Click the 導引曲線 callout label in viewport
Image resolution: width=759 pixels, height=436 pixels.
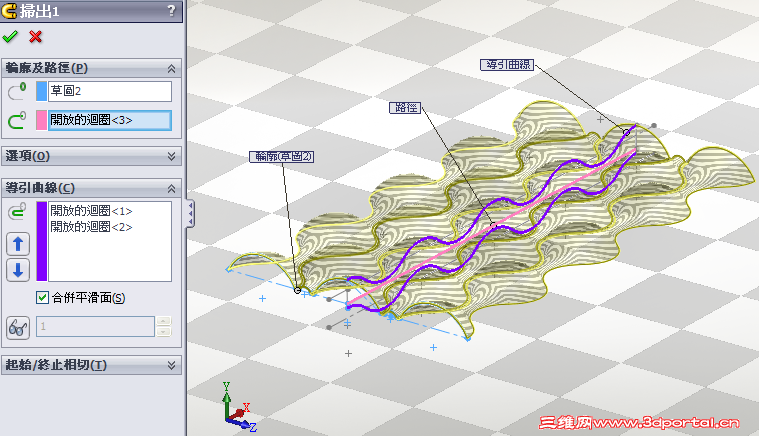point(507,65)
